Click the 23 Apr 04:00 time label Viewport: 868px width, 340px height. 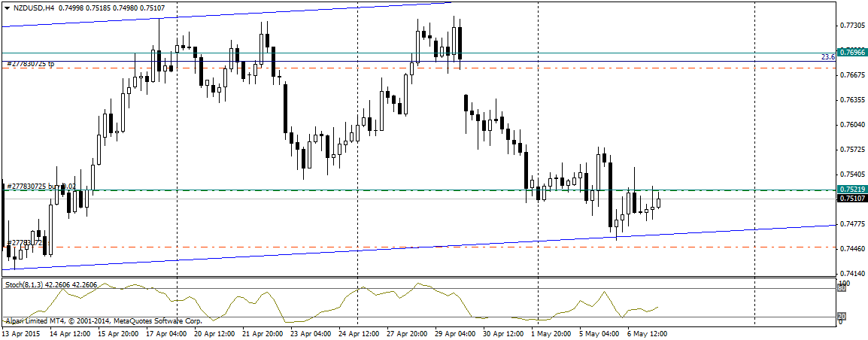pos(311,335)
